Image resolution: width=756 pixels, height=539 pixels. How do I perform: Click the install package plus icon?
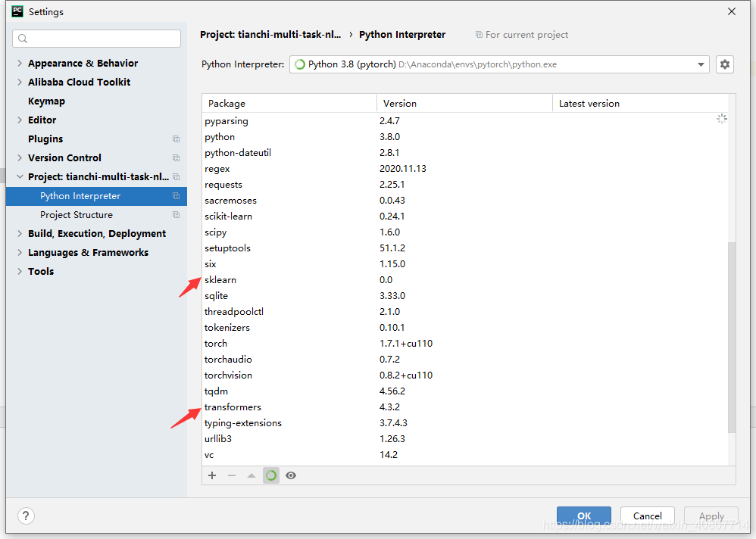(212, 475)
